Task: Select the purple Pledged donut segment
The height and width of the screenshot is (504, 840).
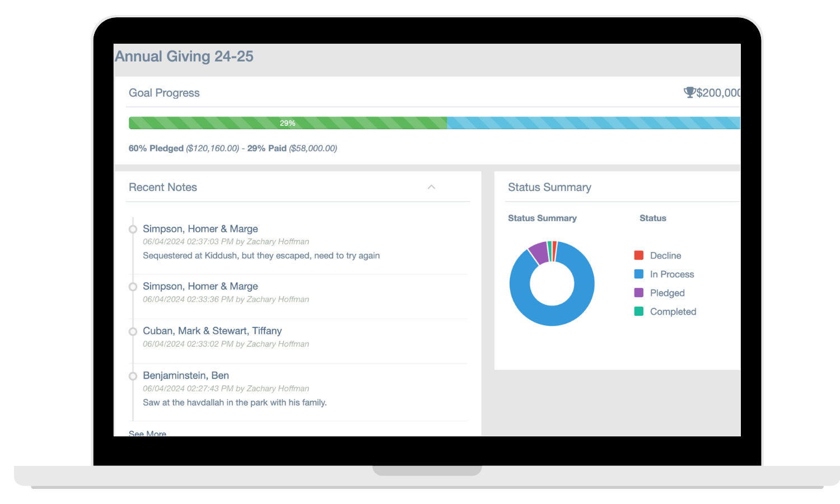Action: (538, 253)
